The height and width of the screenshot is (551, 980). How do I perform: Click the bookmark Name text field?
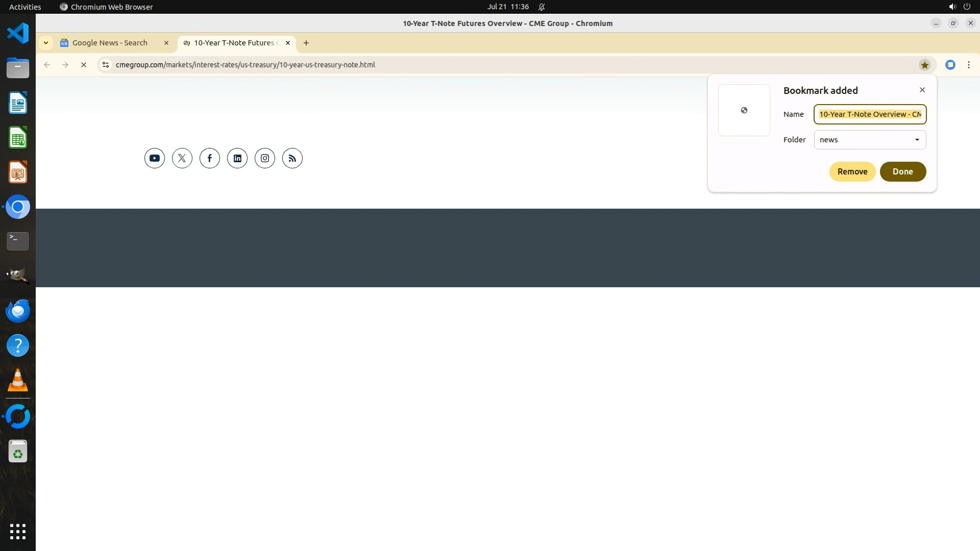click(870, 114)
